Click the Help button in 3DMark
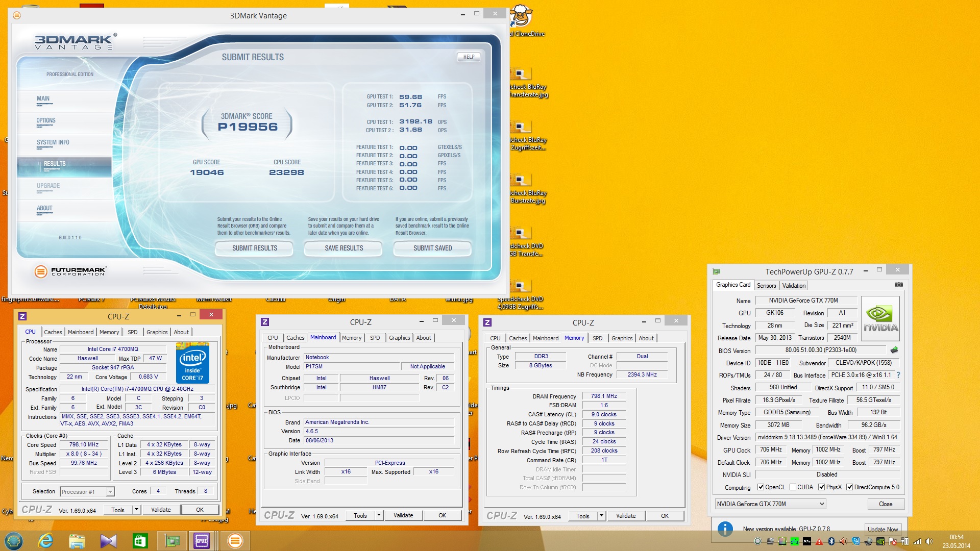The image size is (980, 551). click(469, 57)
